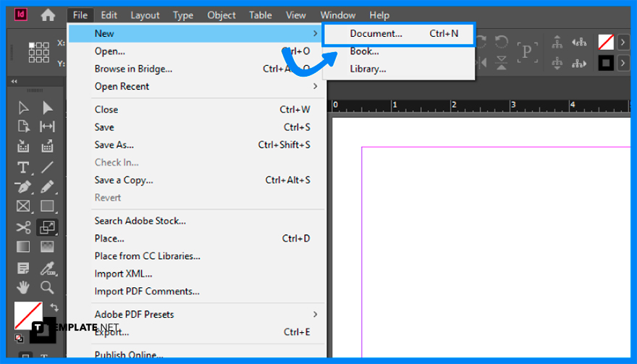Open the stroke swatch chevron dropdown

[623, 63]
